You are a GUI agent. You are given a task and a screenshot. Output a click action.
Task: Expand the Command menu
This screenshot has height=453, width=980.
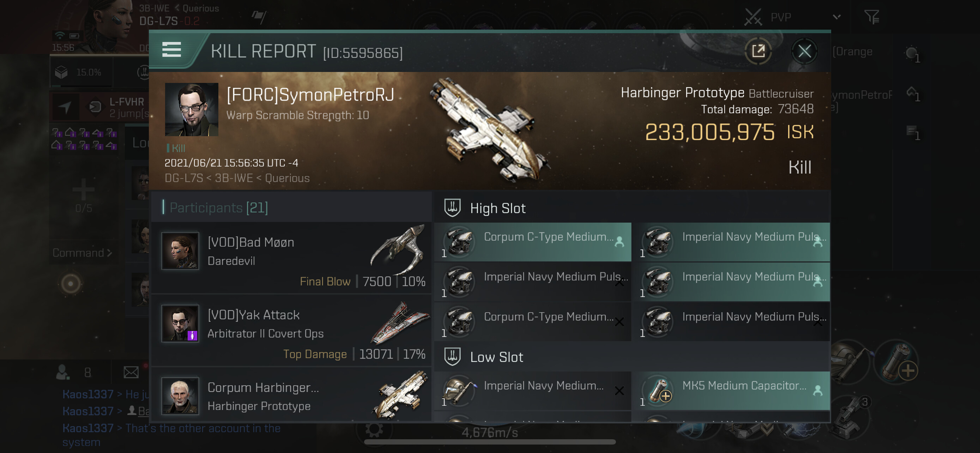click(x=82, y=253)
